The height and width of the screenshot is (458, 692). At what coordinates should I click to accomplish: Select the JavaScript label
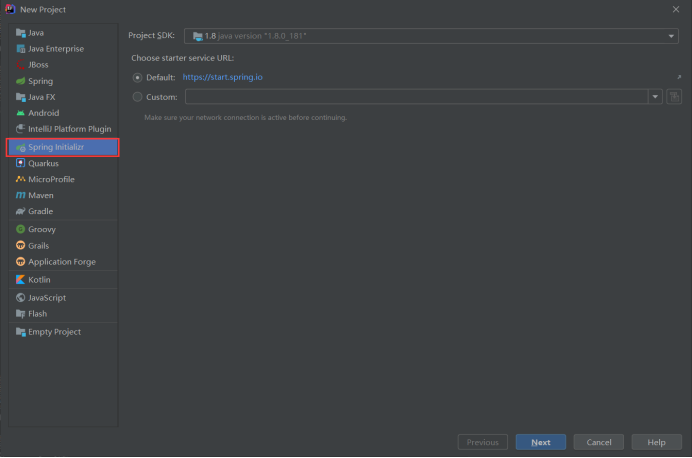pyautogui.click(x=47, y=298)
